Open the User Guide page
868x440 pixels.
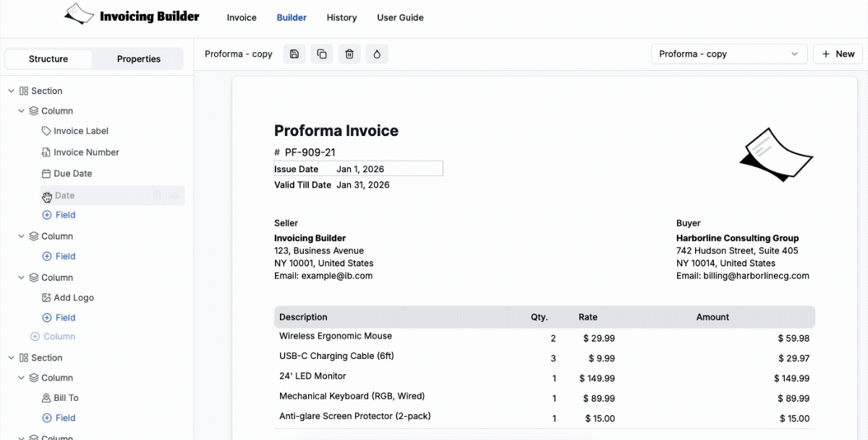pos(400,17)
